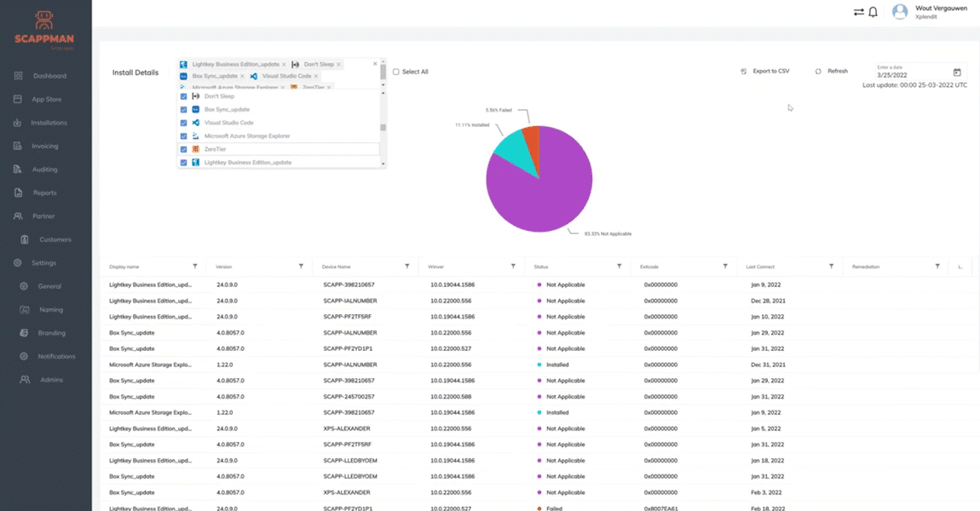Filter the Display name column
This screenshot has height=511, width=980.
tap(195, 266)
